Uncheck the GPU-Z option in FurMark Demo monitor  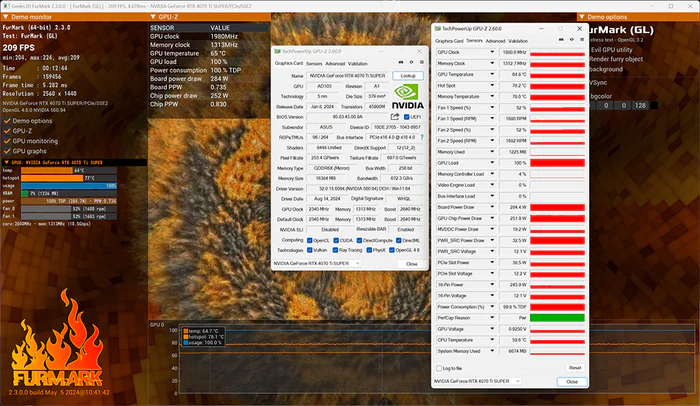click(7, 131)
